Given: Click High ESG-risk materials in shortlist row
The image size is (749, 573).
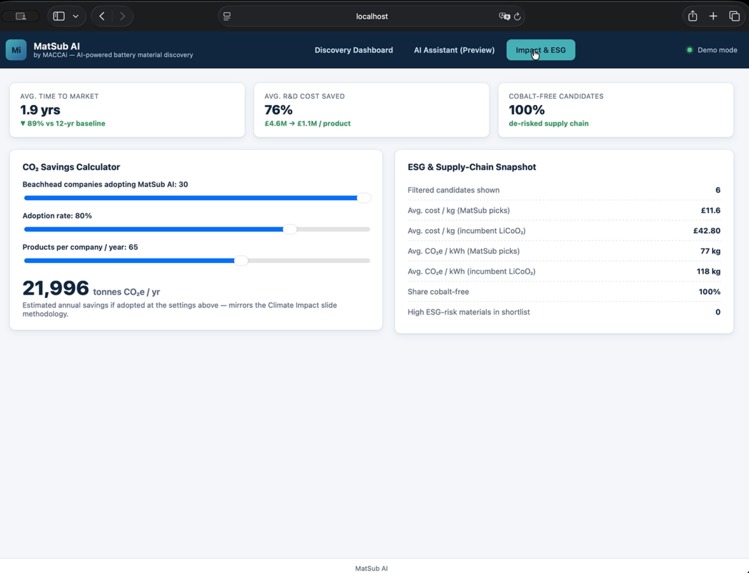Looking at the screenshot, I should pos(564,312).
